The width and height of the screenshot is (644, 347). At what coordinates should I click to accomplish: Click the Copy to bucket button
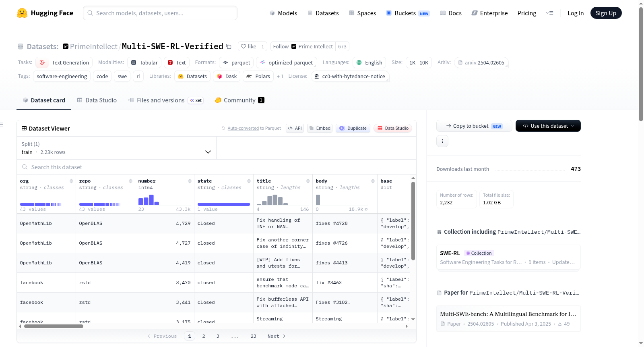pyautogui.click(x=474, y=126)
